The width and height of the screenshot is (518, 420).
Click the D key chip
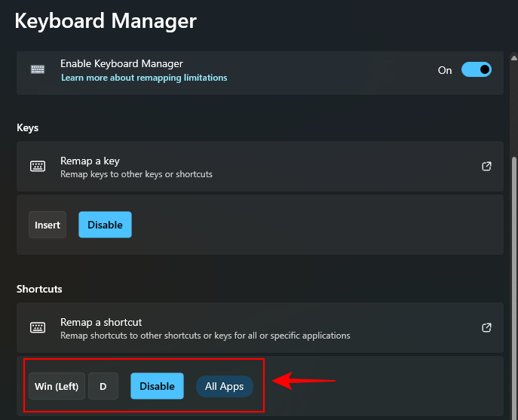103,387
